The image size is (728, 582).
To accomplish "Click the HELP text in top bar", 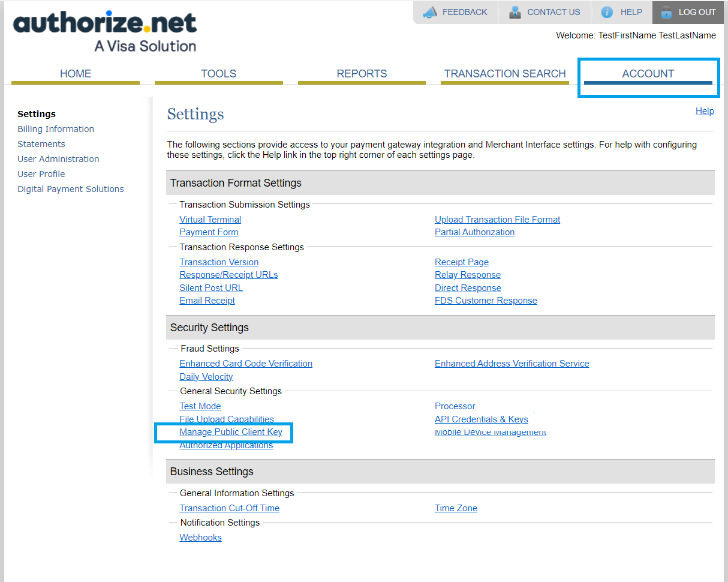I will point(631,12).
